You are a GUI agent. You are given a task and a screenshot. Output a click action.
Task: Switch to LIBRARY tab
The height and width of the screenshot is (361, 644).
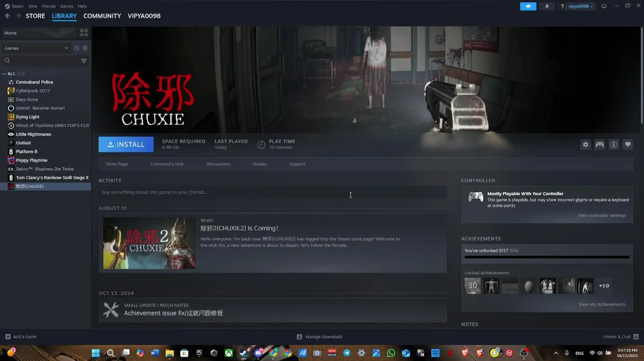[x=64, y=16]
